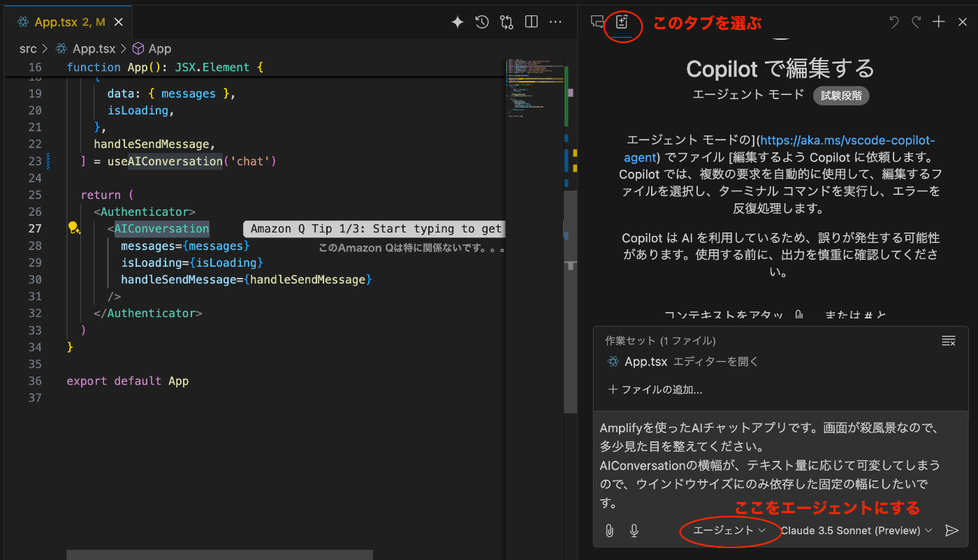Click the redo arrow in Copilot panel
Image resolution: width=978 pixels, height=560 pixels.
917,22
